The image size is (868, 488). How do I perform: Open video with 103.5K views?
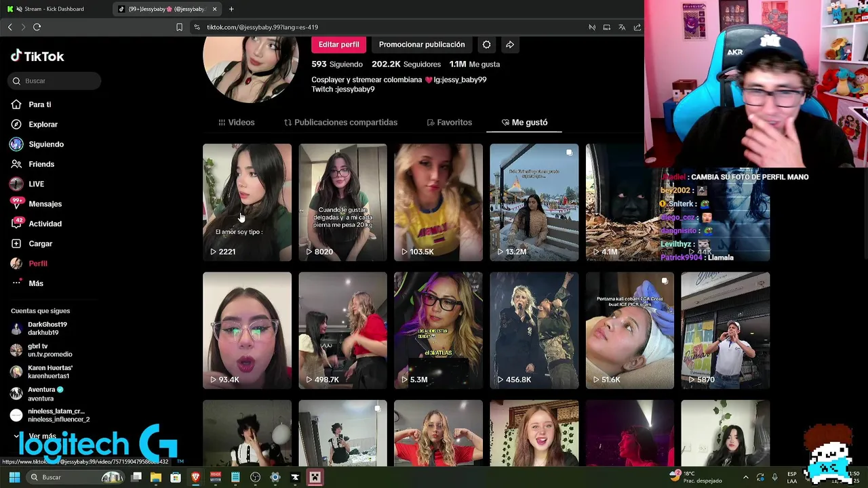click(438, 202)
